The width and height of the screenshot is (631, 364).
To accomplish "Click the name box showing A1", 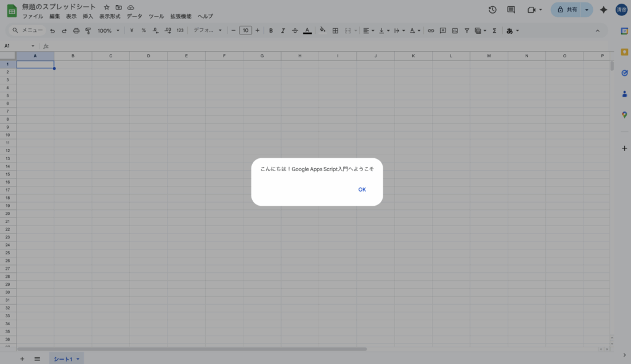I will [x=19, y=46].
